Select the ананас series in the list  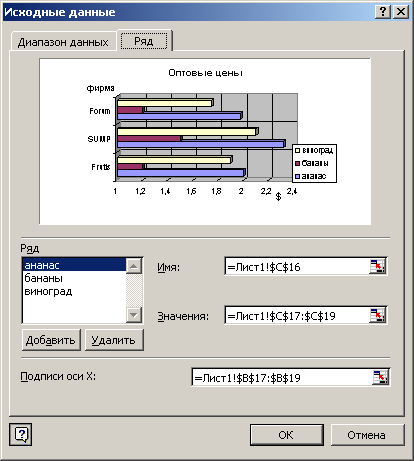click(x=74, y=265)
